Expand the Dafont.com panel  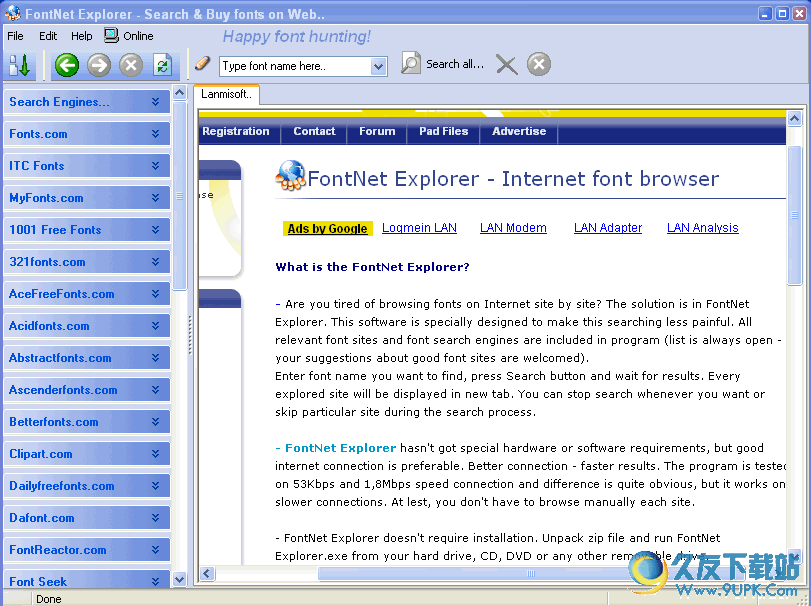87,519
